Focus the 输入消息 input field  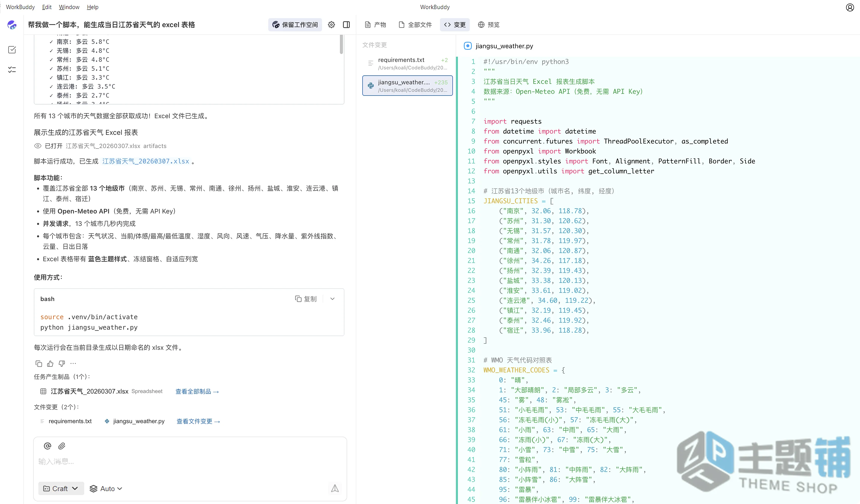(190, 462)
